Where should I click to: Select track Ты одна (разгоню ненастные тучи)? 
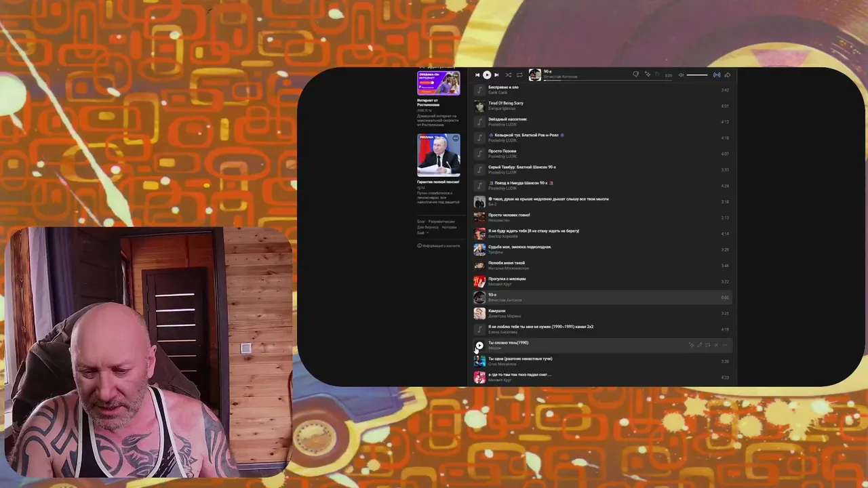coord(520,359)
